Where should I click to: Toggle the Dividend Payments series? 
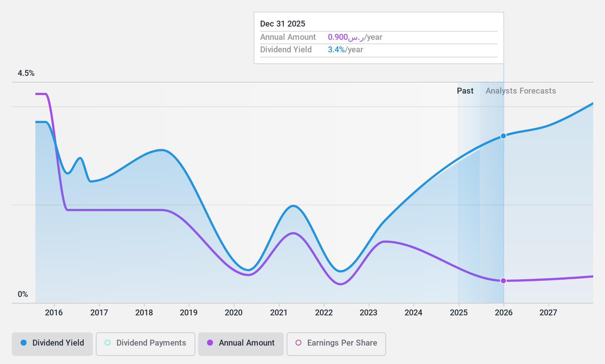(x=146, y=344)
